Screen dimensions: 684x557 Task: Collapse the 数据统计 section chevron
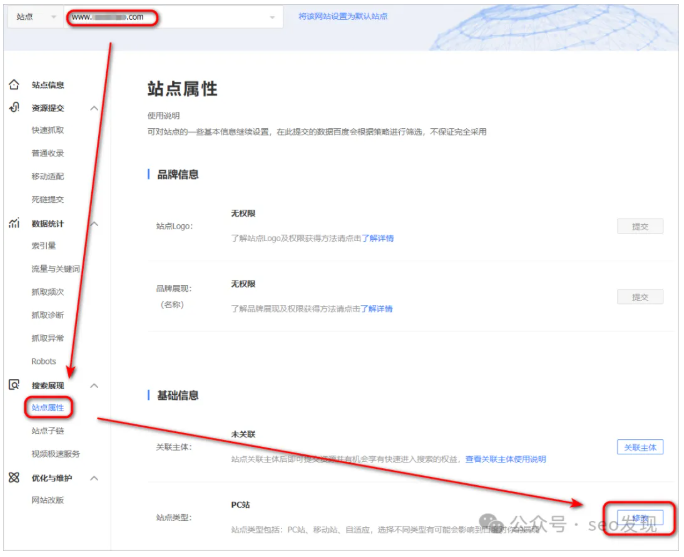pyautogui.click(x=94, y=224)
